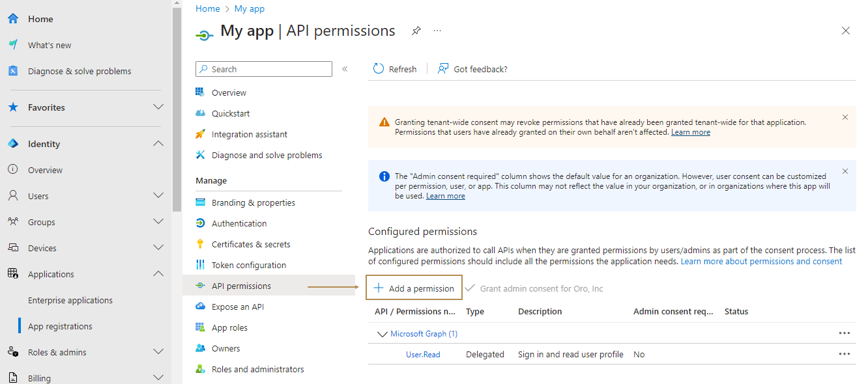Open the Expose an API menu item
868x384 pixels.
(237, 307)
